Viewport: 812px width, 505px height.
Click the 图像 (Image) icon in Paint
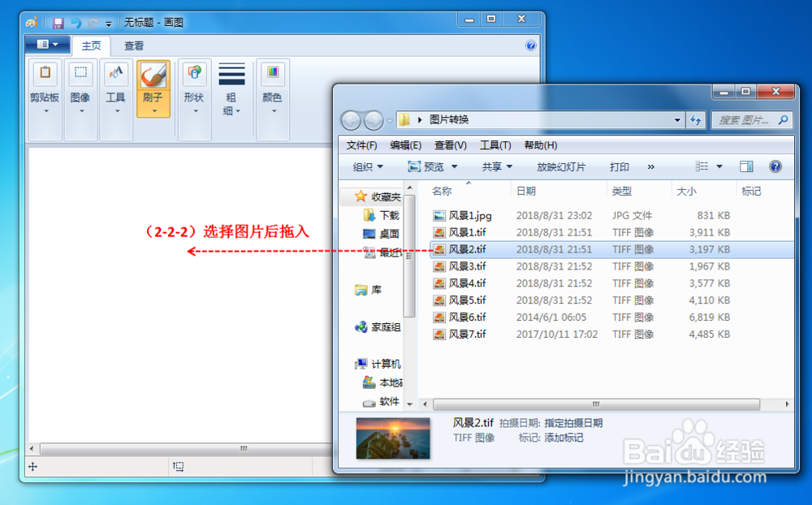pos(80,81)
